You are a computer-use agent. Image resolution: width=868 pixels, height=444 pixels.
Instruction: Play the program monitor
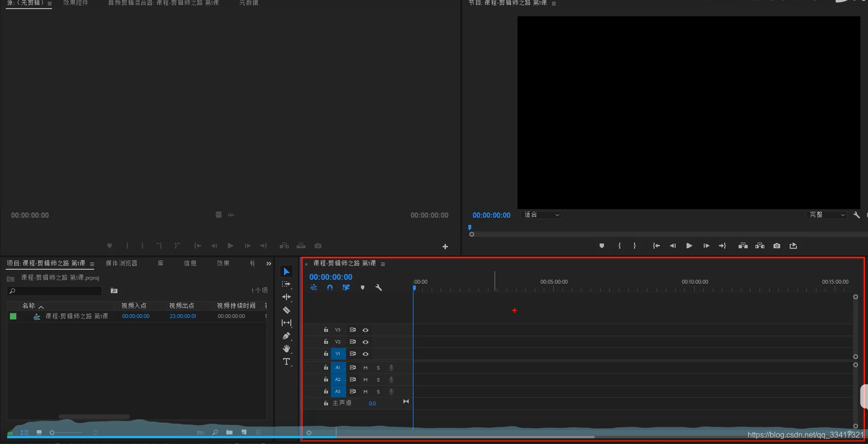(x=689, y=246)
